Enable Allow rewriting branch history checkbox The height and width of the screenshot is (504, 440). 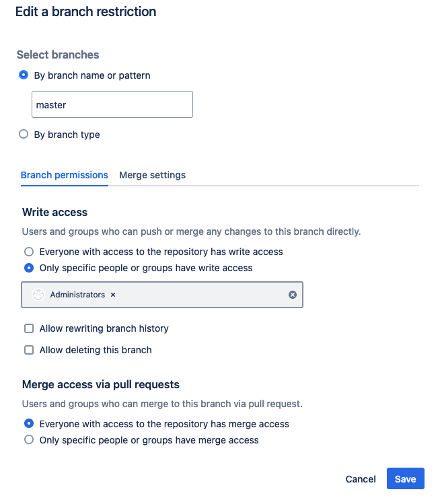29,328
